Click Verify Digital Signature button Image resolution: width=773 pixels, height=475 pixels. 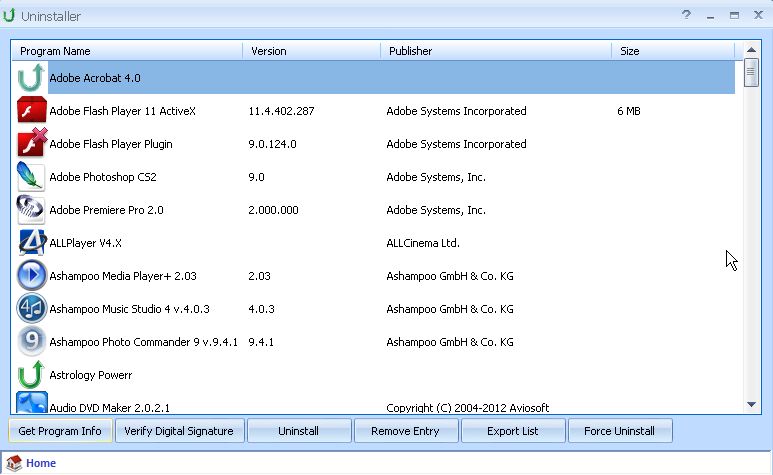pos(179,431)
